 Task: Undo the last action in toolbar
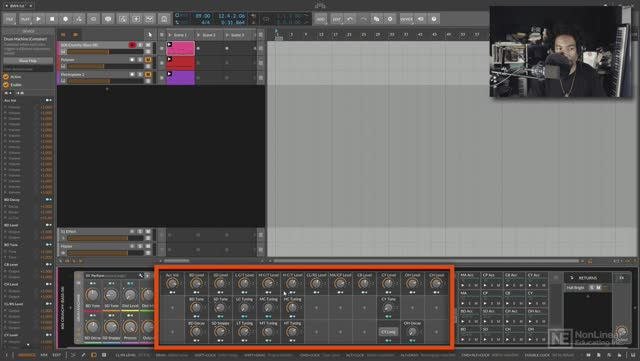tap(350, 19)
